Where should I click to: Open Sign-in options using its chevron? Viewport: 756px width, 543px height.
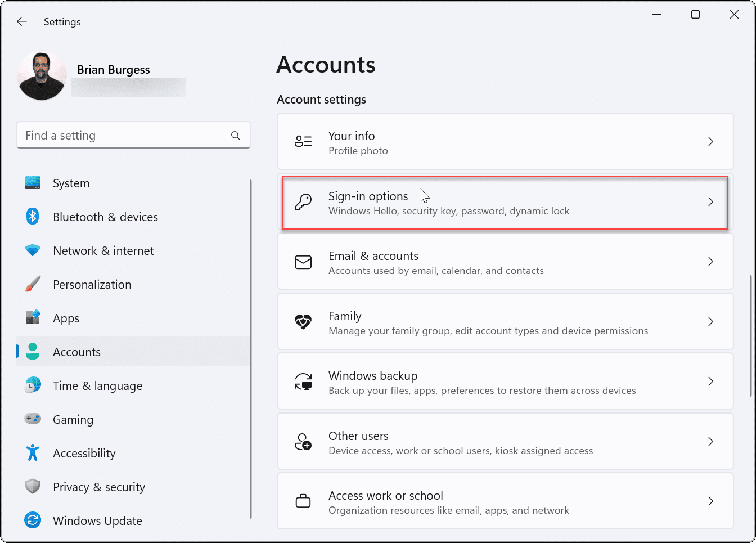pos(710,202)
